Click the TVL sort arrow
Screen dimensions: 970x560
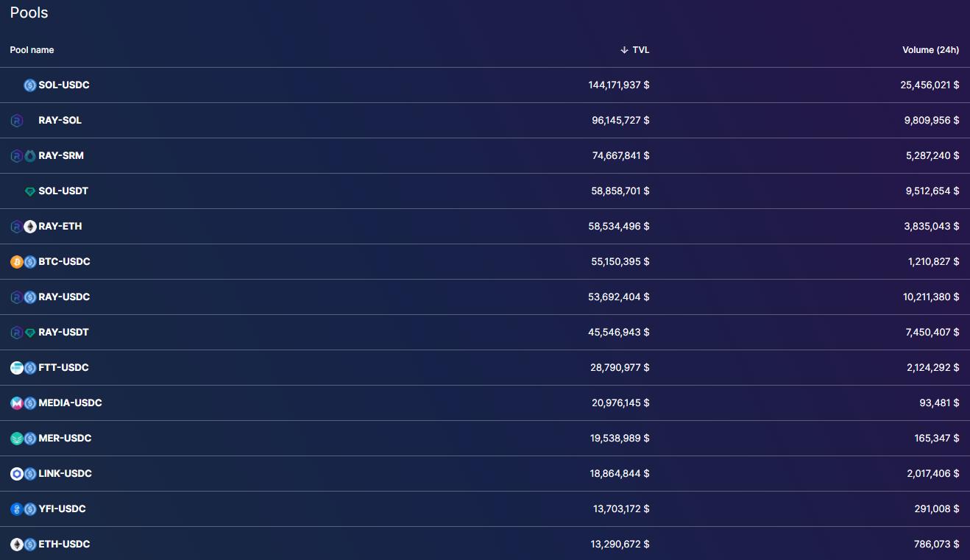click(x=624, y=50)
